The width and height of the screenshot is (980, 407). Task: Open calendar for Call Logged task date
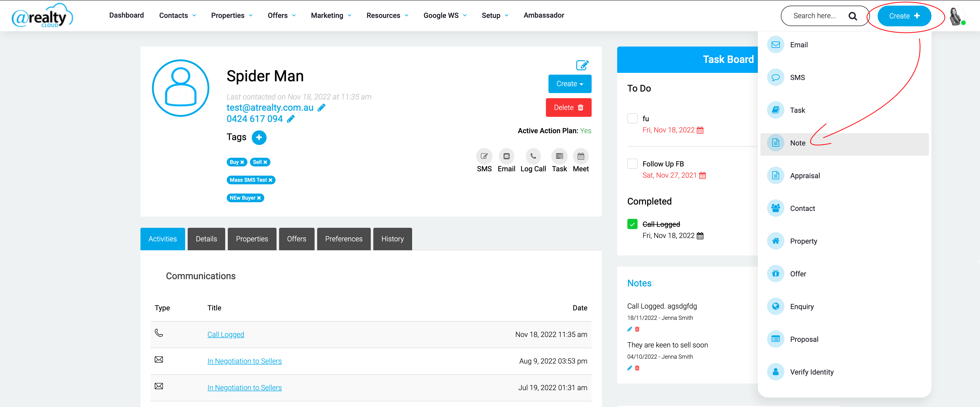coord(700,236)
